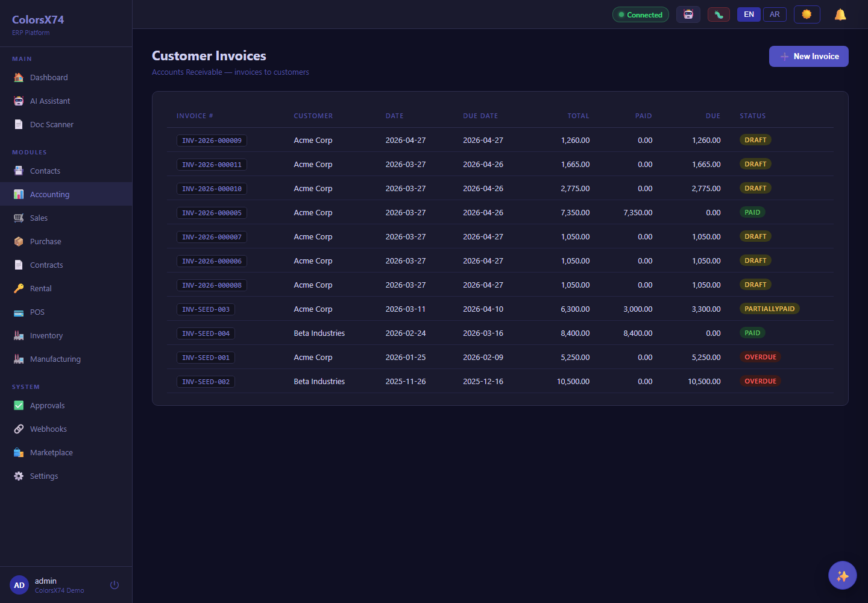The width and height of the screenshot is (868, 603).
Task: Click the Rental key icon
Action: [19, 288]
